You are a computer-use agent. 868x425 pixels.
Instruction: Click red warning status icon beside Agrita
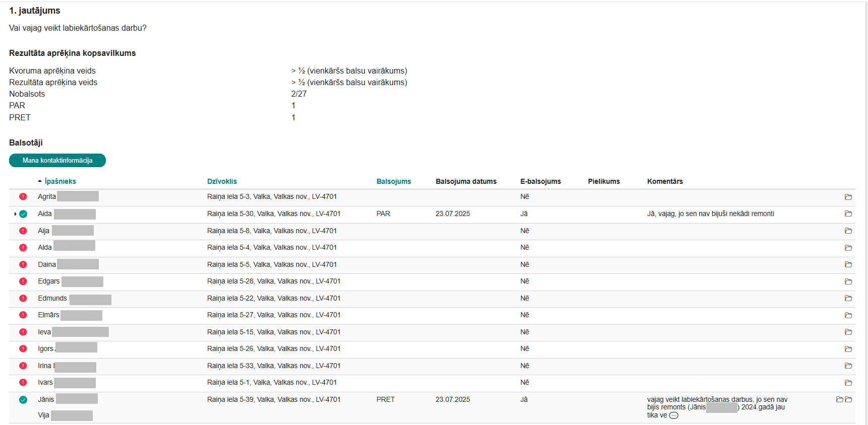23,196
